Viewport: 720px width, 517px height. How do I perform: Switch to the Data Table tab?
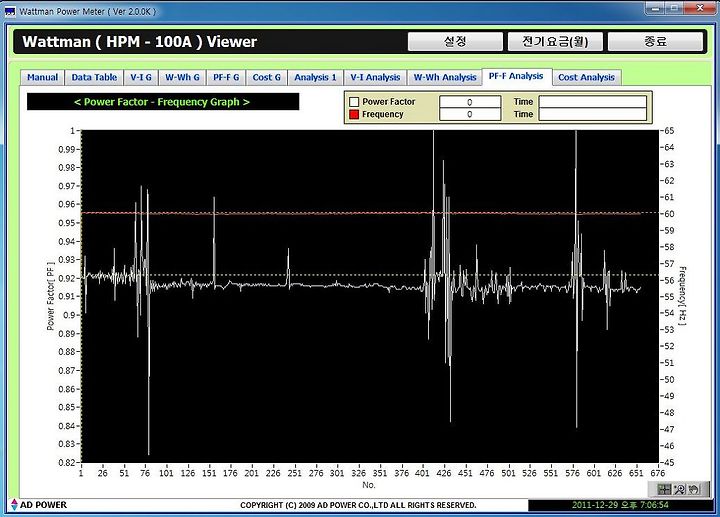pos(94,78)
